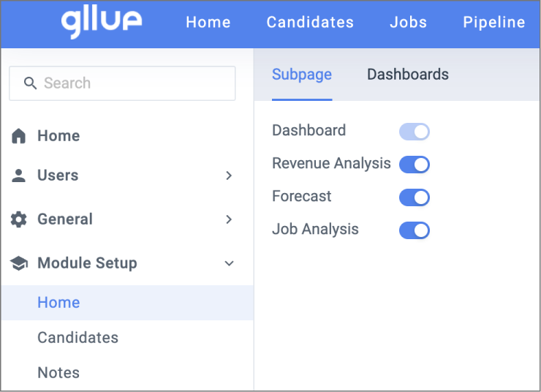
Task: Focus the sidebar Search field
Action: (x=122, y=83)
